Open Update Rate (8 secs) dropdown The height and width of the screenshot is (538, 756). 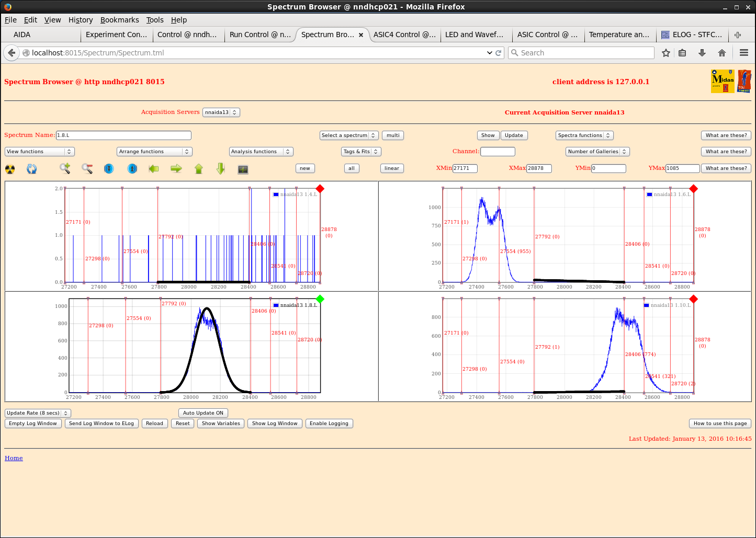pyautogui.click(x=38, y=413)
